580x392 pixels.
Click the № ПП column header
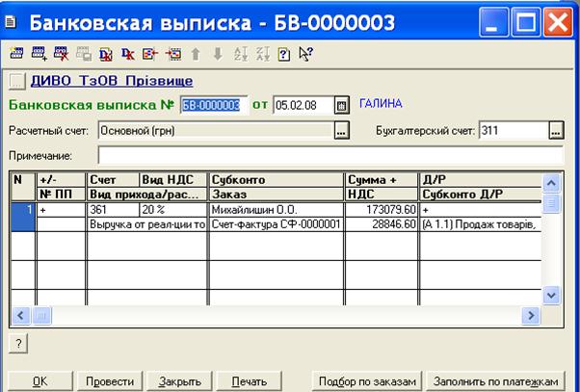(x=61, y=195)
